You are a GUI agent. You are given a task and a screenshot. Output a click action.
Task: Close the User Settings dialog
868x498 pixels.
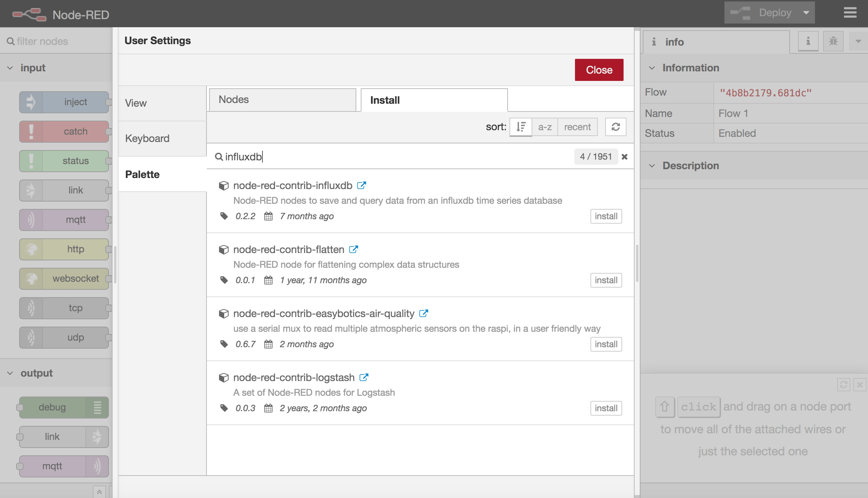[599, 70]
